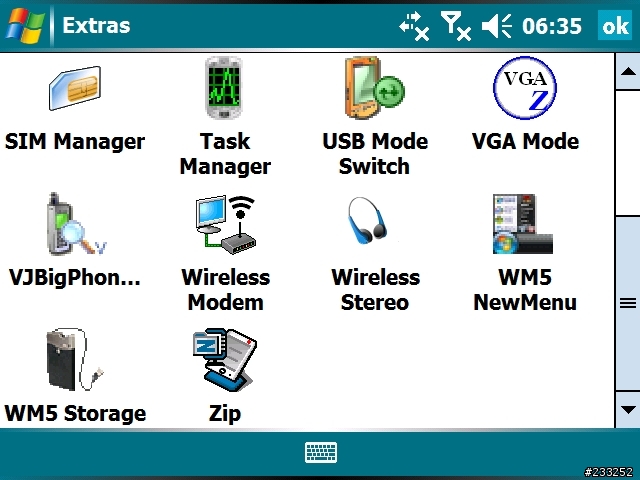The height and width of the screenshot is (480, 640).
Task: Launch Task Manager from its phone graph icon
Action: (224, 88)
